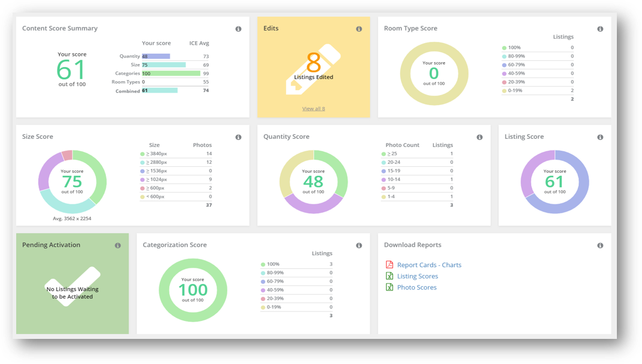Open Categorization Score info icon

(x=358, y=246)
